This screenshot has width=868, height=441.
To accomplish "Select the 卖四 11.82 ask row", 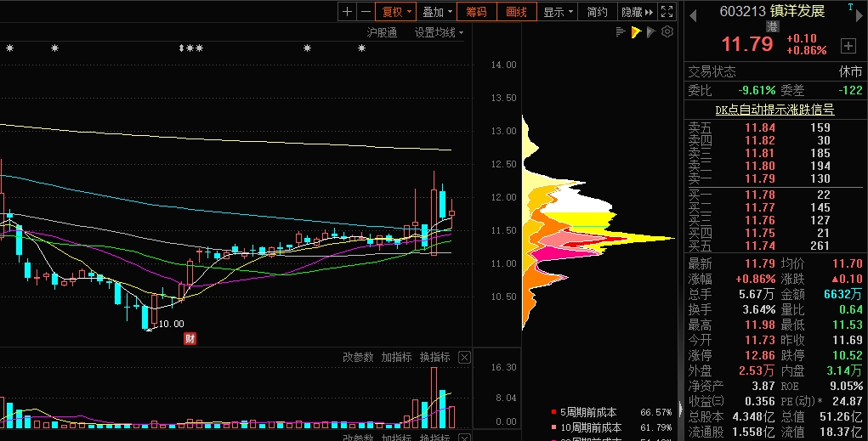I will [x=774, y=140].
